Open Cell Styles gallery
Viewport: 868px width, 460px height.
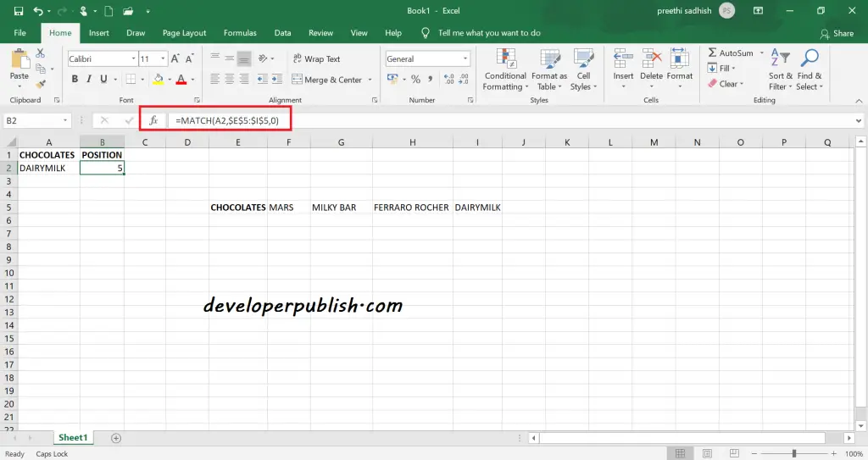pyautogui.click(x=583, y=69)
